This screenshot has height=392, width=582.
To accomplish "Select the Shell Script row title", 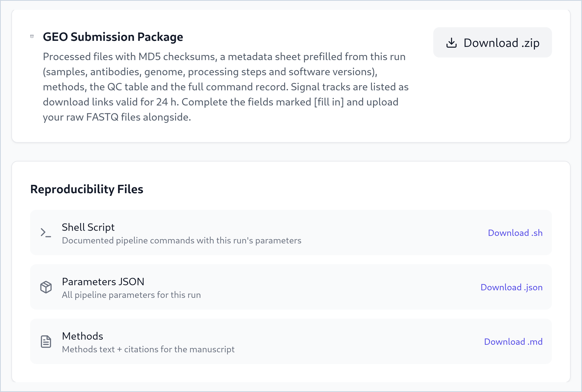I will coord(88,227).
